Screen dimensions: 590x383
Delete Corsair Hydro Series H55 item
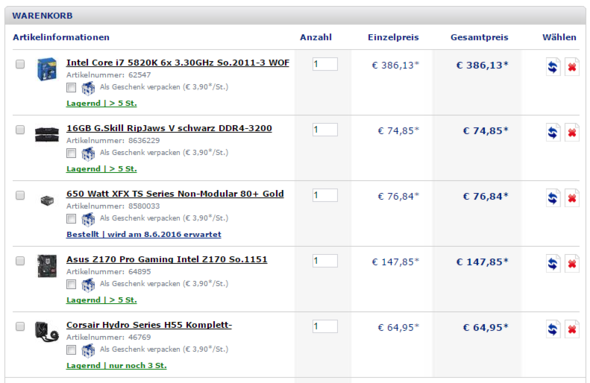tap(572, 329)
